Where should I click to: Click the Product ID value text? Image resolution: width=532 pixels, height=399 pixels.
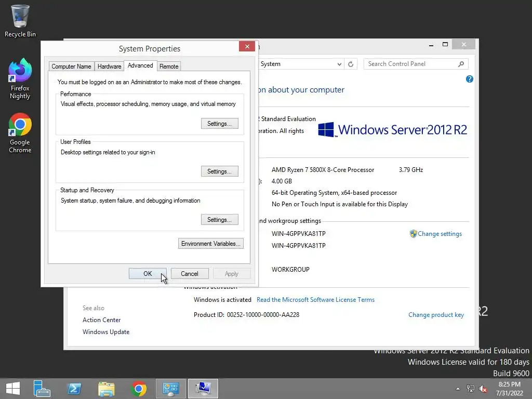263,314
